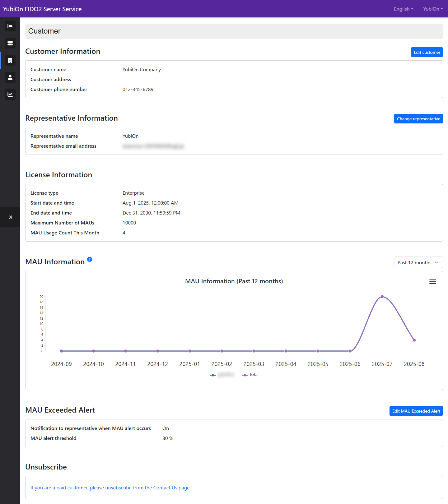The width and height of the screenshot is (448, 504).
Task: Open the YubiOn account dropdown
Action: (x=433, y=9)
